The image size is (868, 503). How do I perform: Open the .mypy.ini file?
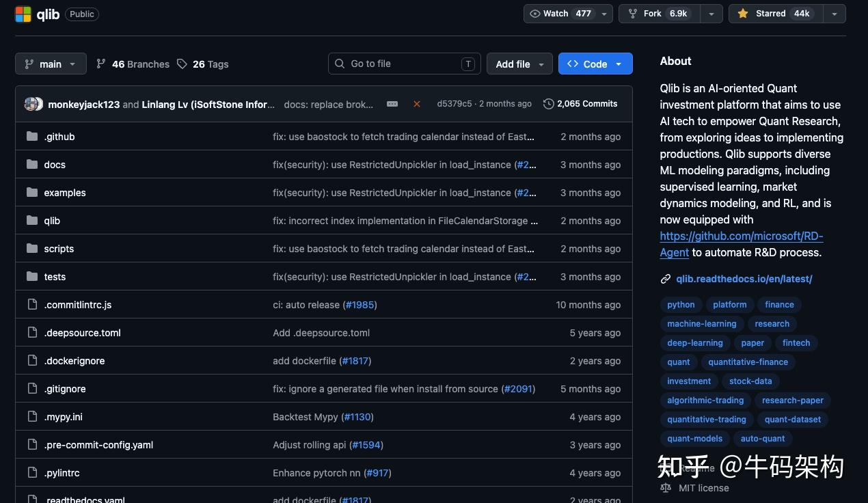click(x=63, y=417)
